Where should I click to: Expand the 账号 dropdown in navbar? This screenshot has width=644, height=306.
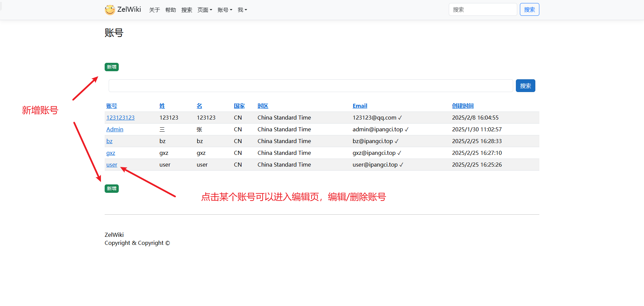tap(225, 10)
